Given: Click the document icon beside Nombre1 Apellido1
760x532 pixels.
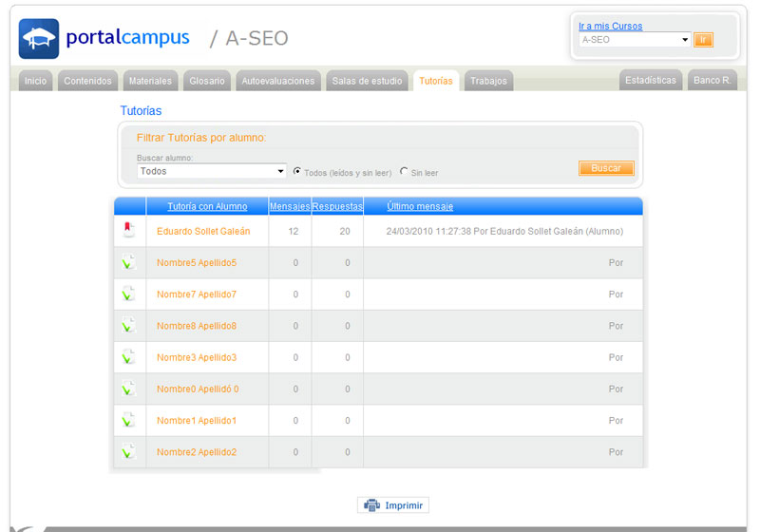Looking at the screenshot, I should click(128, 420).
